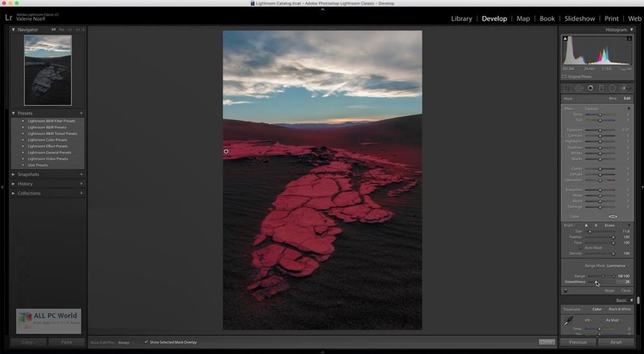Click the adjustment brush pin on the photo
Screen dimensions: 644x354
(x=226, y=152)
